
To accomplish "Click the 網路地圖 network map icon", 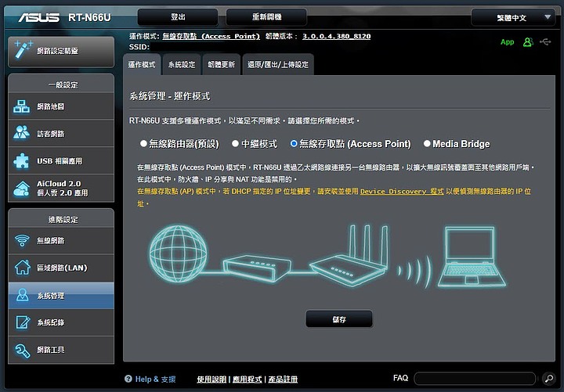I will (x=22, y=106).
